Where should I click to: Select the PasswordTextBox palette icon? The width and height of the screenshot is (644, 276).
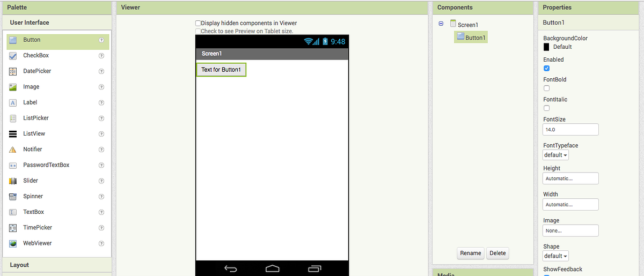(13, 165)
